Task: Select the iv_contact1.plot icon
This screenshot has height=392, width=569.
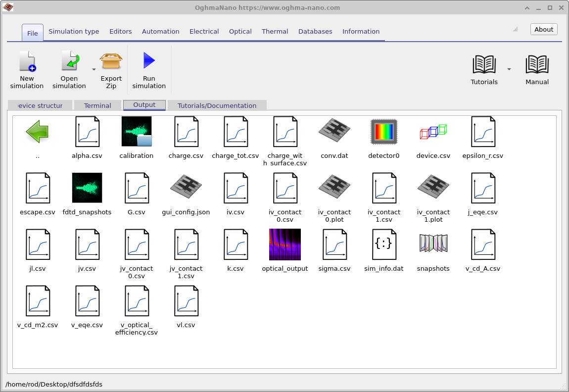Action: click(x=433, y=187)
